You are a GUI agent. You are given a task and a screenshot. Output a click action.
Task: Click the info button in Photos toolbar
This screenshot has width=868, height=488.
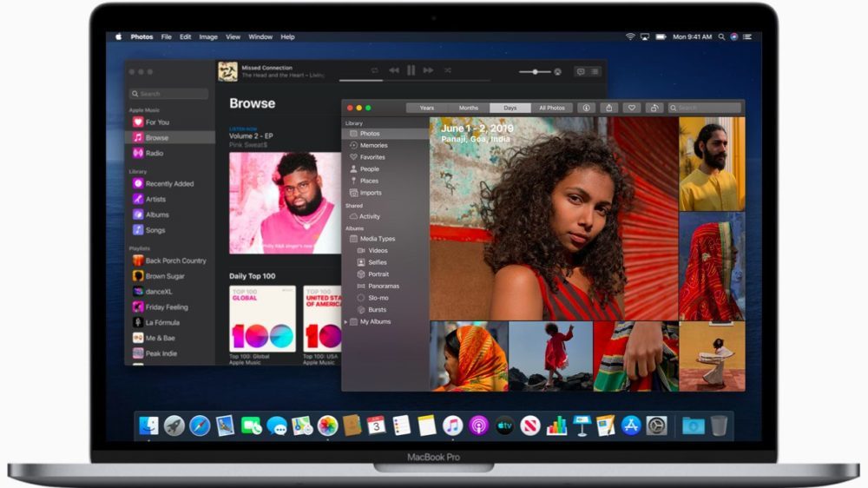587,108
